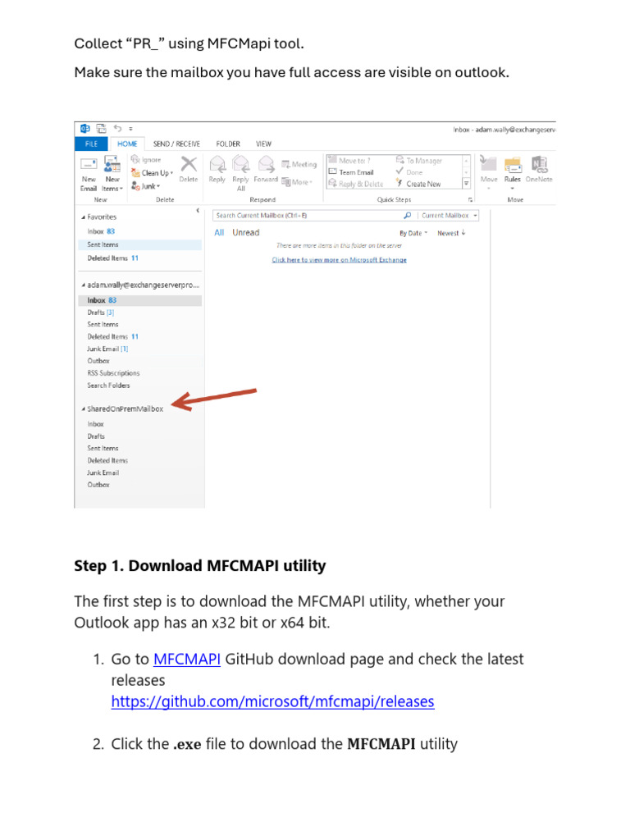Screen dimensions: 630x840
Task: Open the By Date sort dropdown
Action: [413, 233]
